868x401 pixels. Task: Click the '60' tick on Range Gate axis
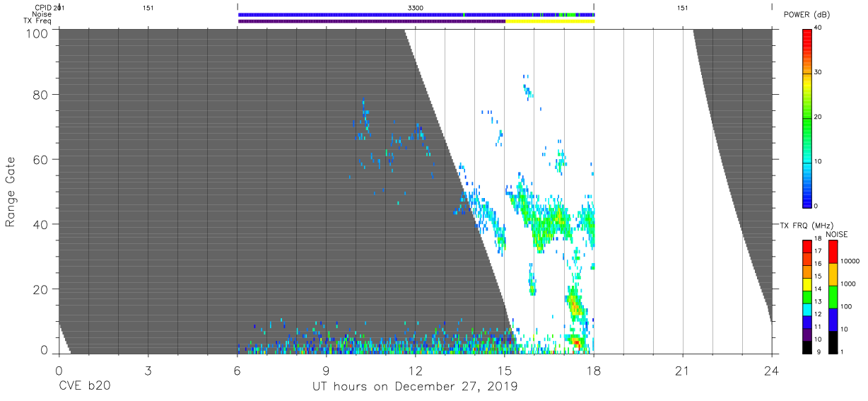coord(40,159)
